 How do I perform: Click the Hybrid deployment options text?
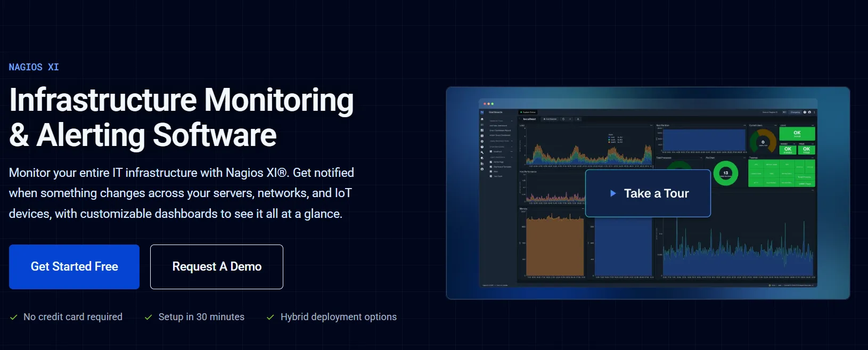[x=339, y=317]
